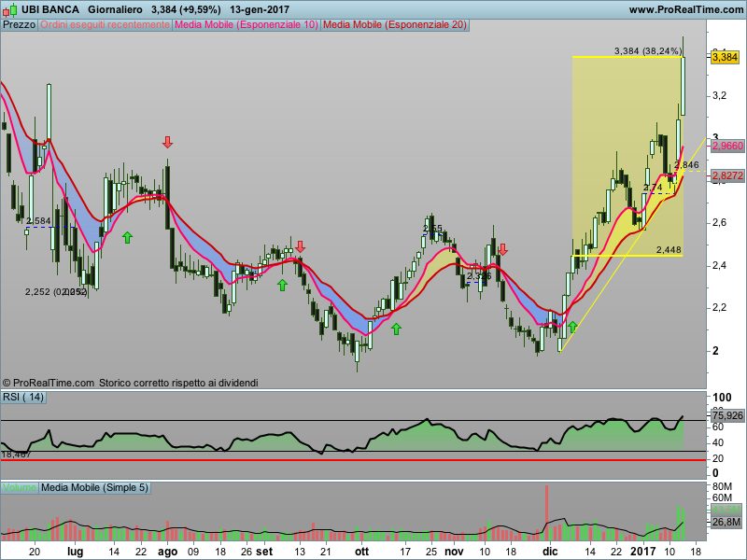Click the red sell arrow above the August peak
The width and height of the screenshot is (747, 560).
(167, 142)
